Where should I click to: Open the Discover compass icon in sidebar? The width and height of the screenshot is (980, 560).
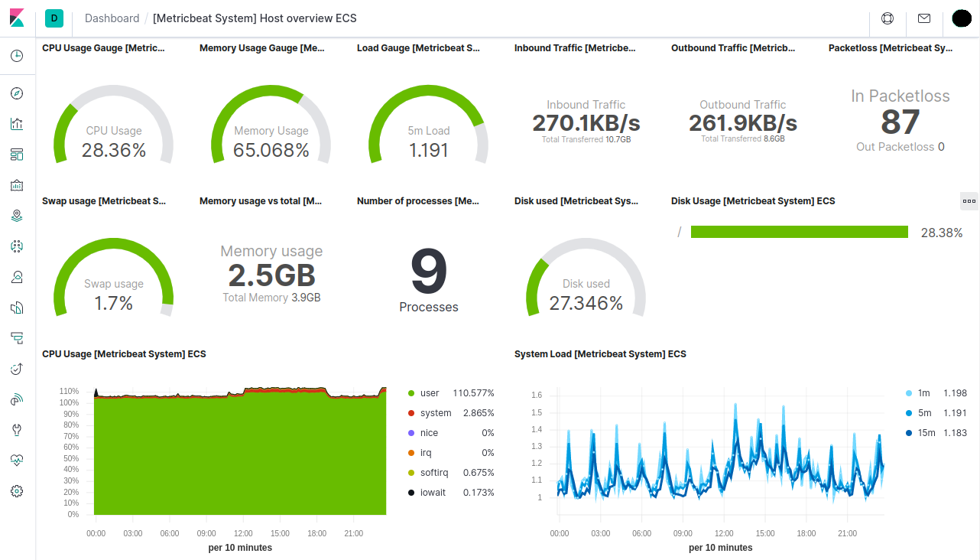17,93
